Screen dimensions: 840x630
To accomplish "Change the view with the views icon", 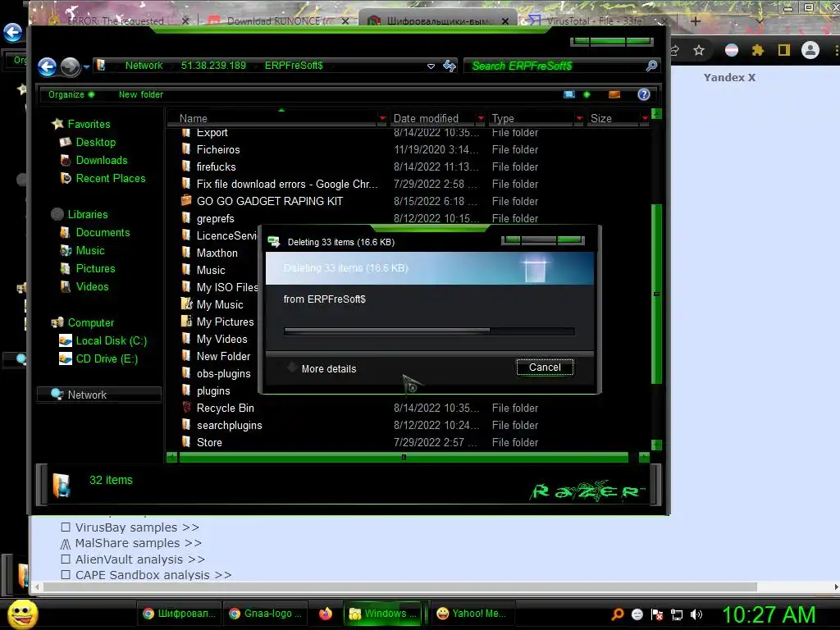I will [x=569, y=95].
